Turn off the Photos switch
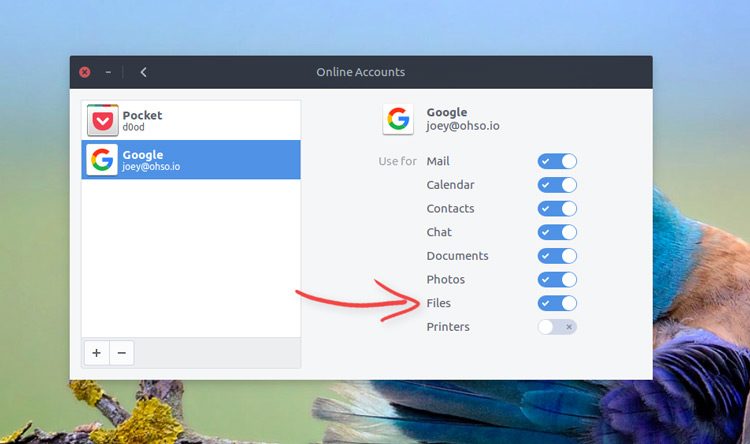Screen dimensions: 750x444 557,279
